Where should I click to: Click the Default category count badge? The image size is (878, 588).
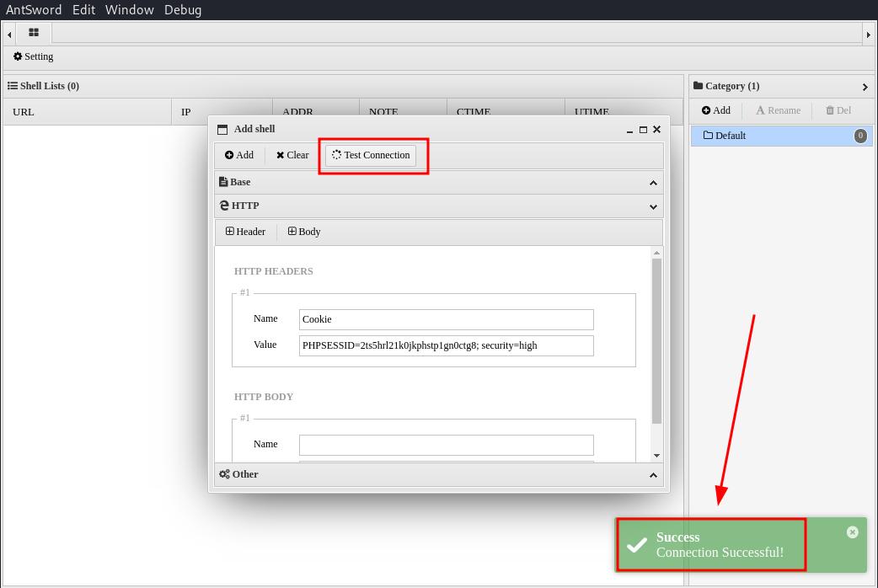pos(860,136)
